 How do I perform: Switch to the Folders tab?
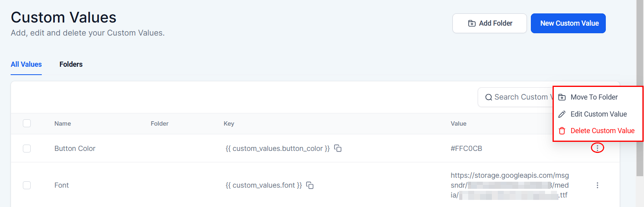pos(71,64)
